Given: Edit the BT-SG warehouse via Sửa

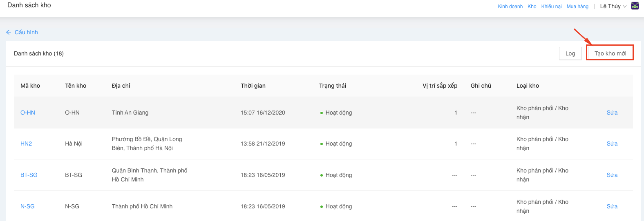Looking at the screenshot, I should pos(612,175).
